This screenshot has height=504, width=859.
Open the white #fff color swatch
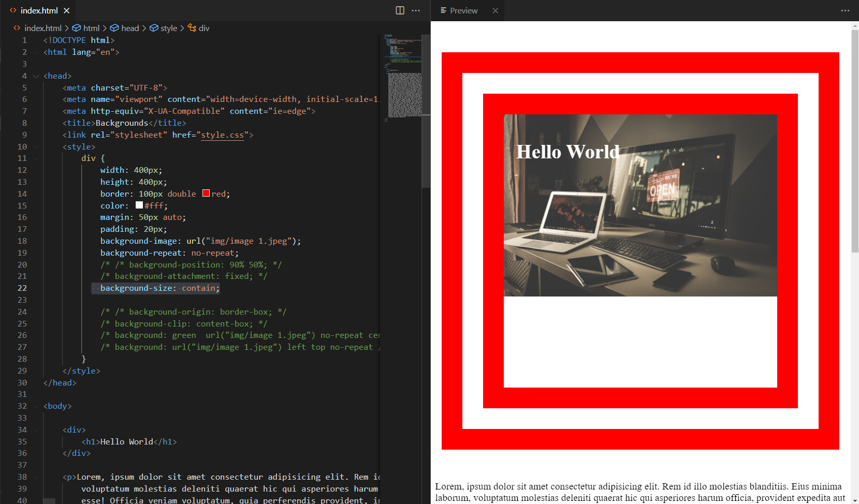tap(139, 205)
